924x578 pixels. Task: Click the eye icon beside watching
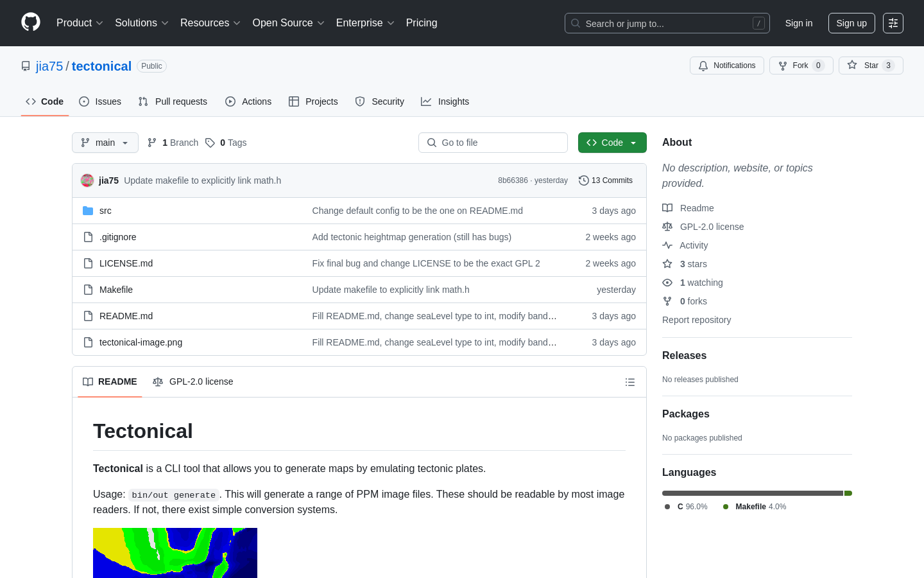(667, 283)
